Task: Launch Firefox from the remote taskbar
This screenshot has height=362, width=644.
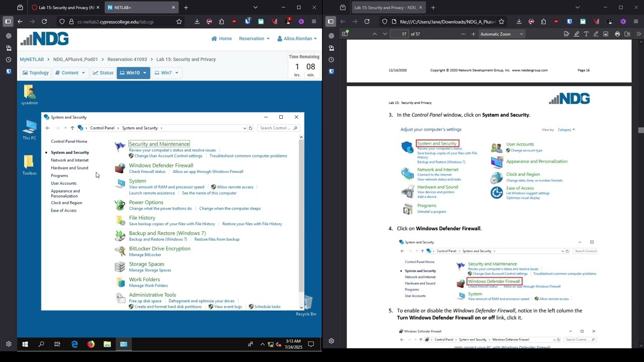Action: [x=91, y=344]
